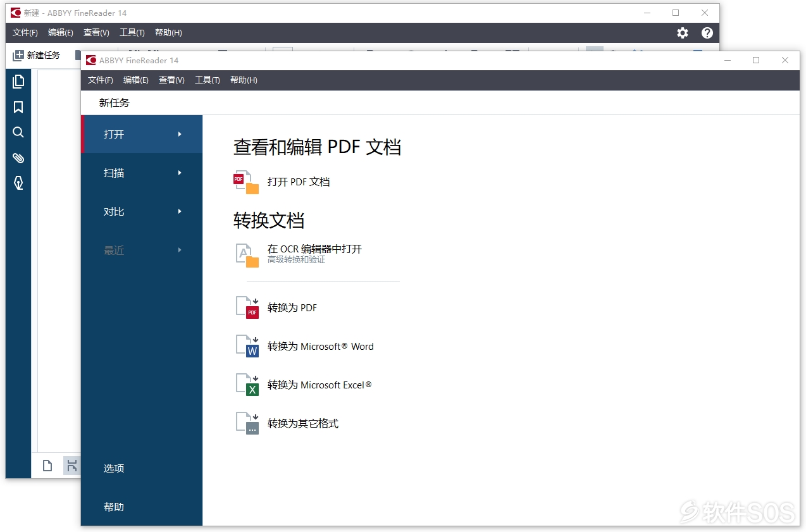This screenshot has width=806, height=532.
Task: Click help question mark in back window
Action: click(x=707, y=33)
